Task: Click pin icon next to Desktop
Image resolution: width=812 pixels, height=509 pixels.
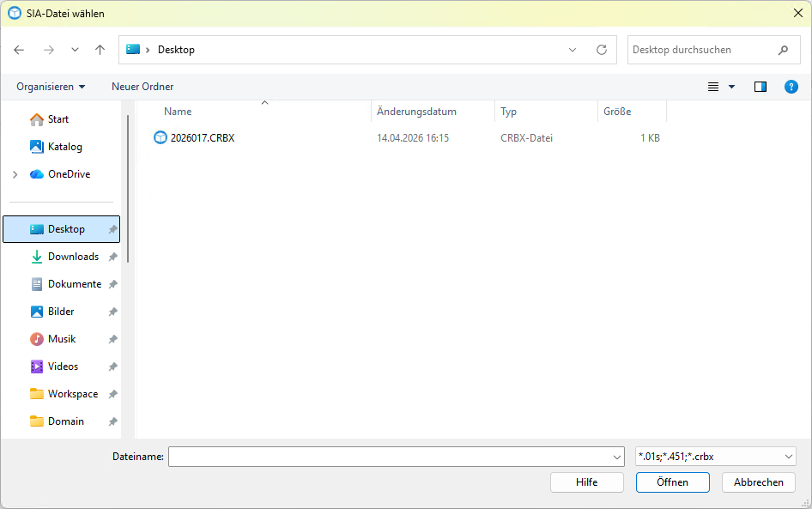Action: 113,229
